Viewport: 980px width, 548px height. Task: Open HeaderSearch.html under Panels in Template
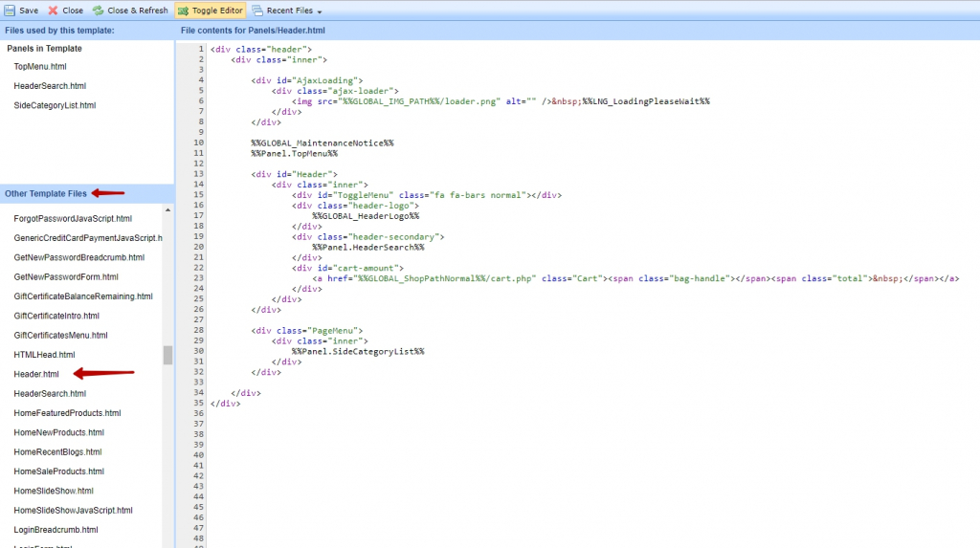[50, 86]
